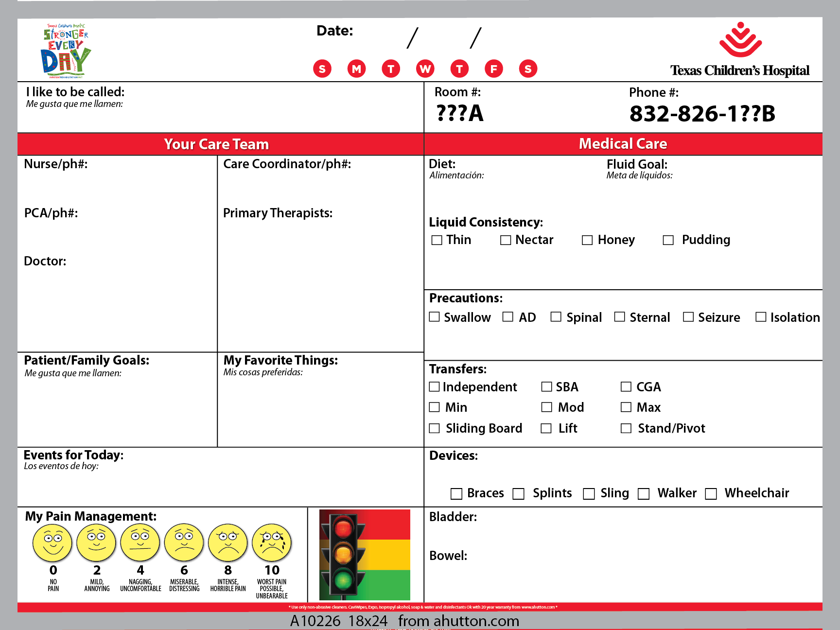Click the pain face for level 0

coord(52,542)
